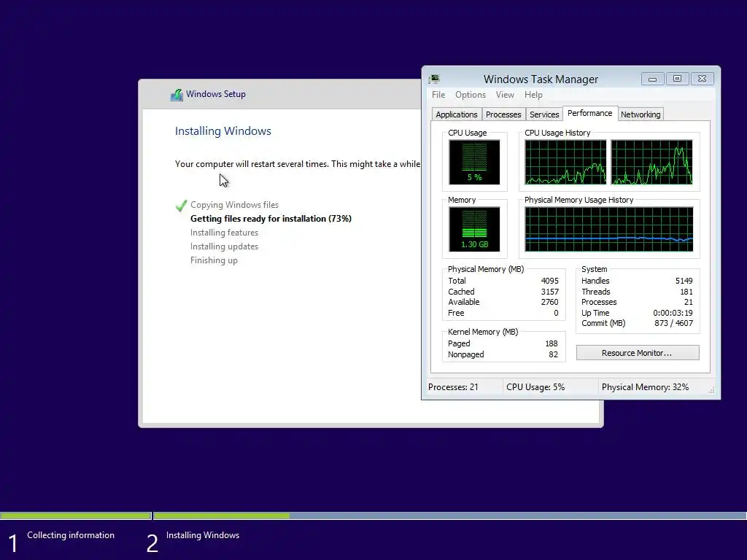This screenshot has width=747, height=560.
Task: Click the Cached memory value 3157
Action: 550,292
